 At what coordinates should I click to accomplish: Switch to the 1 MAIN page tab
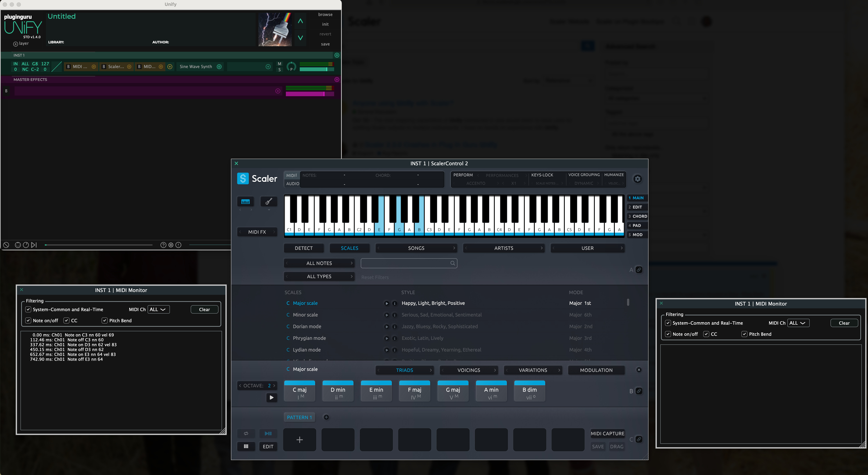pos(637,198)
